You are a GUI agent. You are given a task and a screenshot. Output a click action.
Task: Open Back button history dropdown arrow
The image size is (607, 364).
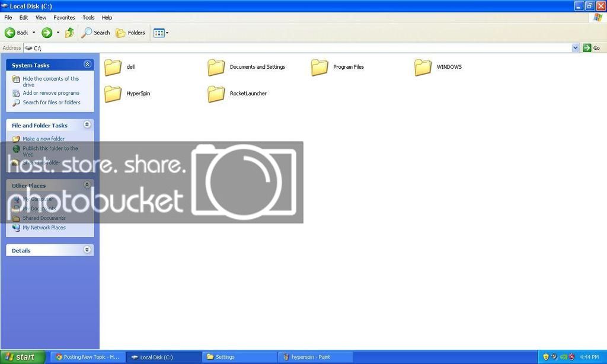click(x=34, y=33)
